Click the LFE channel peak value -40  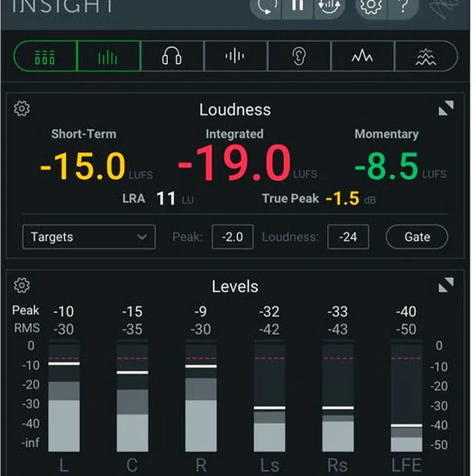click(406, 312)
